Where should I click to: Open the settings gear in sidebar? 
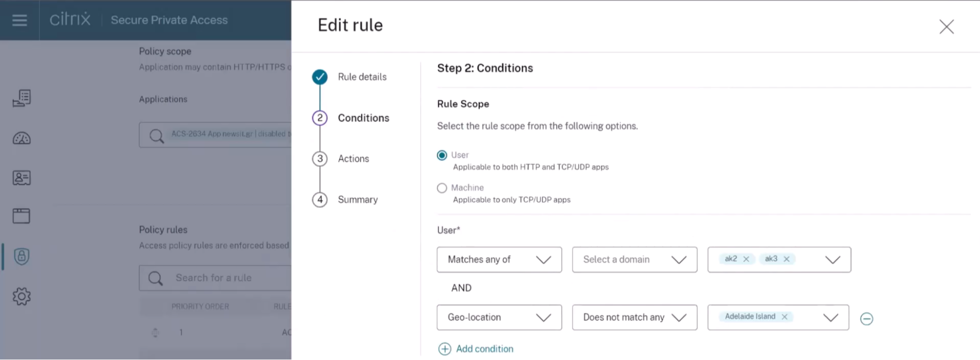pos(22,296)
